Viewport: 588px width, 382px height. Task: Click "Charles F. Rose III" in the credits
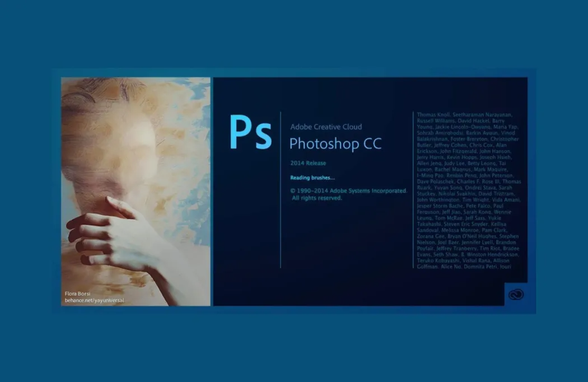[x=478, y=181]
